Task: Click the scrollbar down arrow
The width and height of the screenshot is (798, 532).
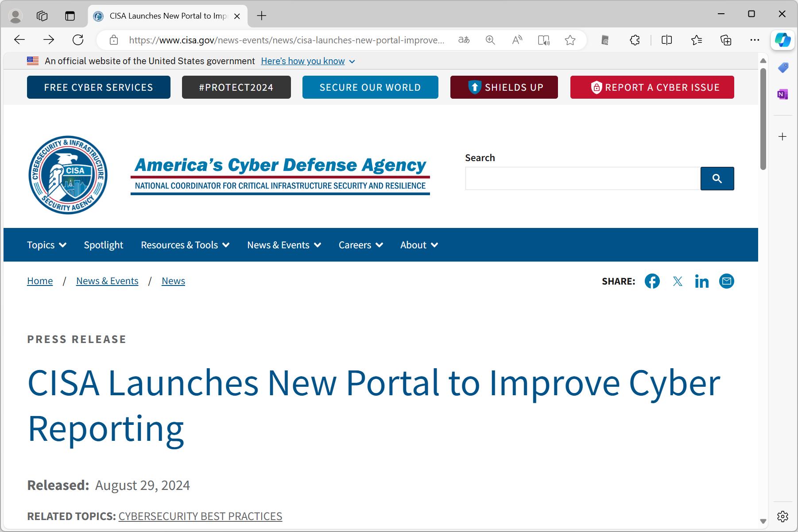Action: click(763, 521)
